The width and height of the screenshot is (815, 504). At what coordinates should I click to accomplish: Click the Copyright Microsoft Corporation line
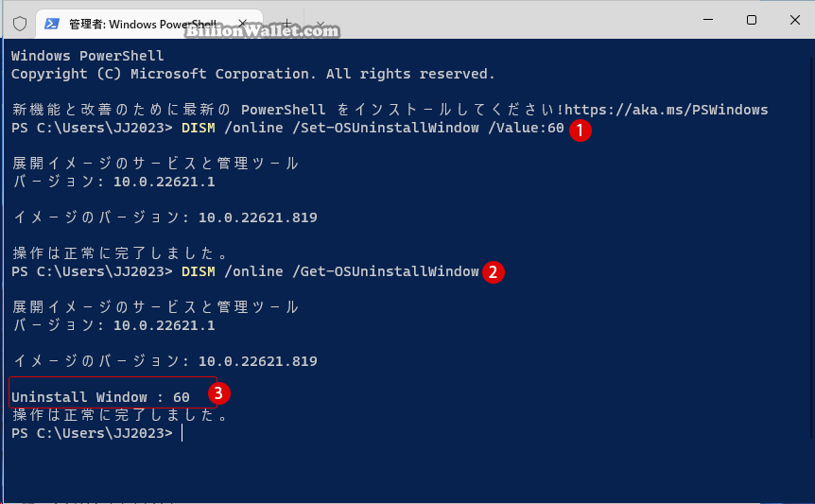coord(252,74)
